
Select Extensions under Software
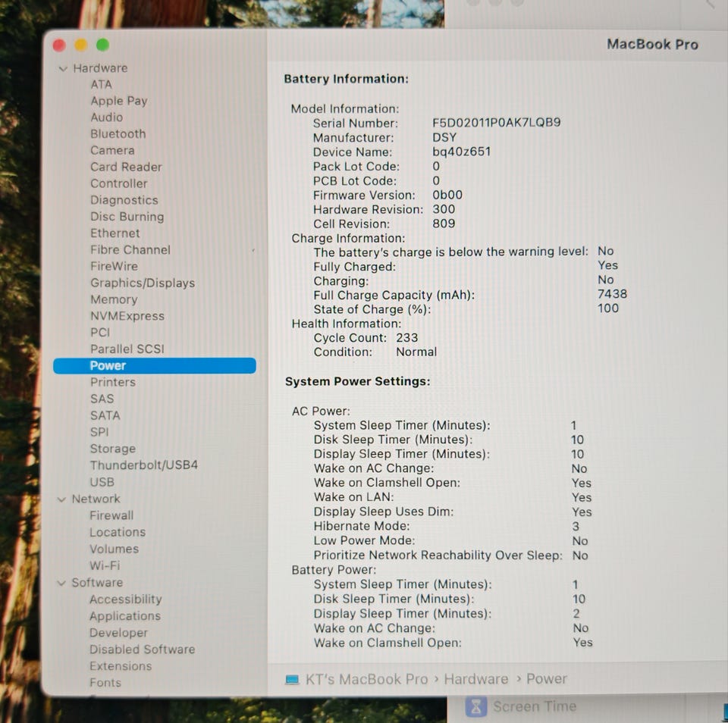tap(121, 666)
